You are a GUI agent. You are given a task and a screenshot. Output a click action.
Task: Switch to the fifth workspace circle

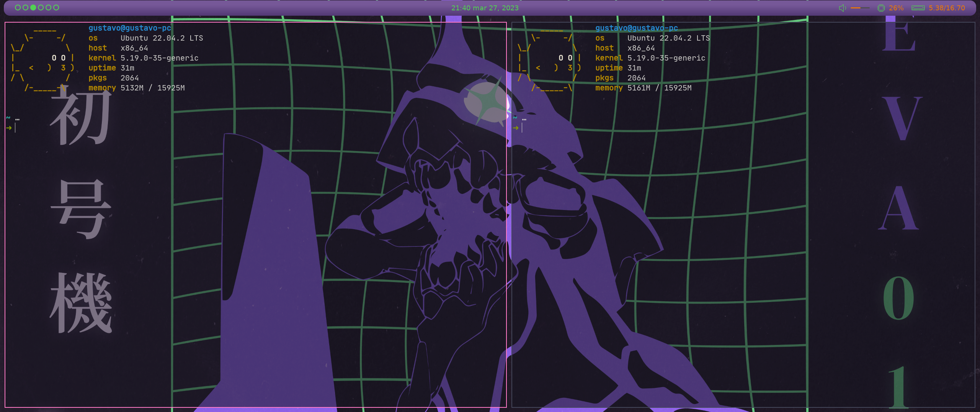pyautogui.click(x=48, y=8)
